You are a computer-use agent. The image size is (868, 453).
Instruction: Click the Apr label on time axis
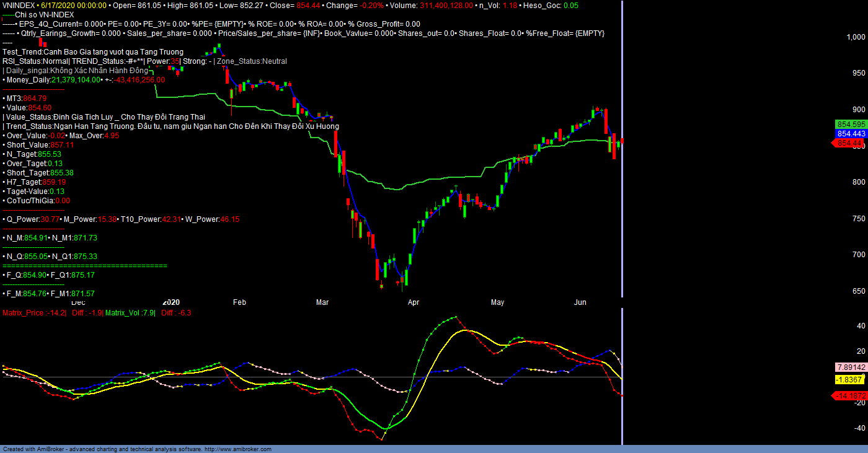point(414,302)
